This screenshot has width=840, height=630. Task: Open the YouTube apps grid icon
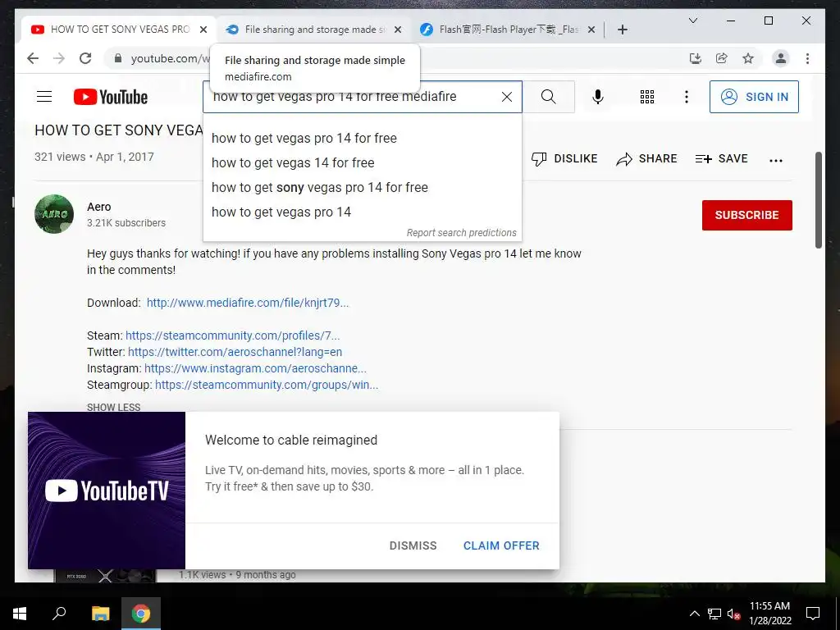646,97
